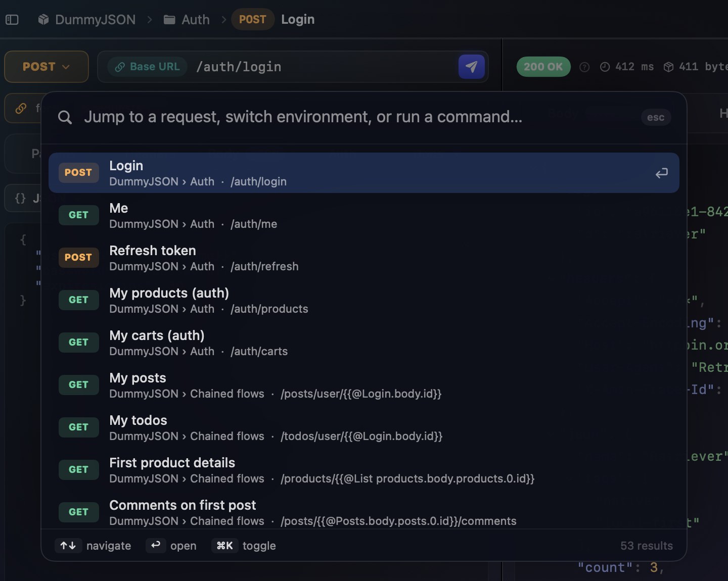Click the 412 ms response time
This screenshot has width=728, height=581.
pyautogui.click(x=634, y=67)
